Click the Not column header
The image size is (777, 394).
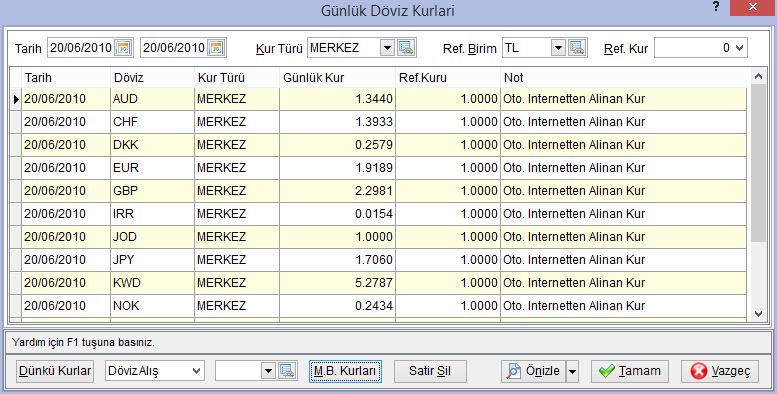[623, 78]
